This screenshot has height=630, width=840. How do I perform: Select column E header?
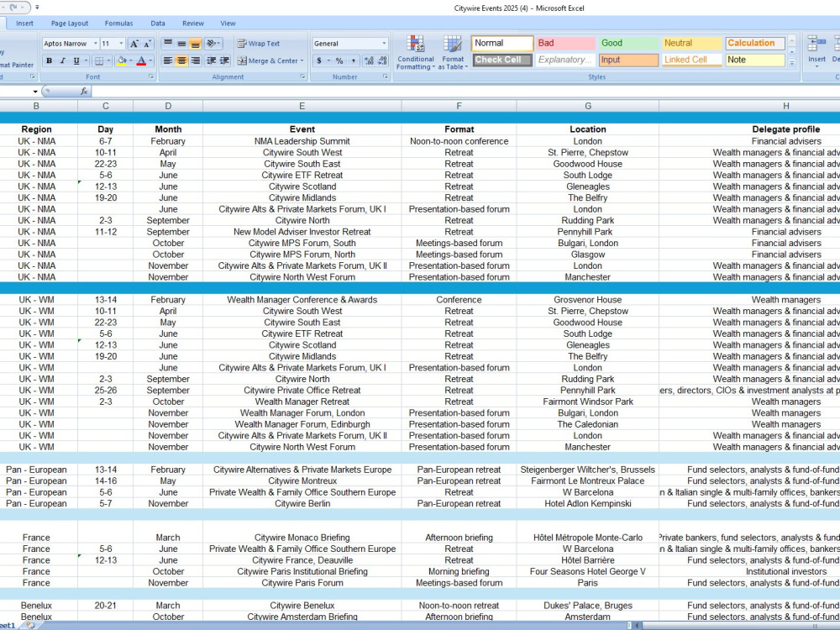302,106
